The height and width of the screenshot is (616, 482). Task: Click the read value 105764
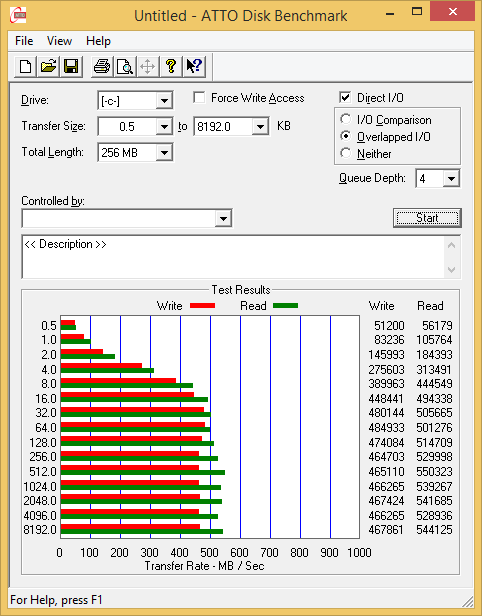tap(434, 340)
